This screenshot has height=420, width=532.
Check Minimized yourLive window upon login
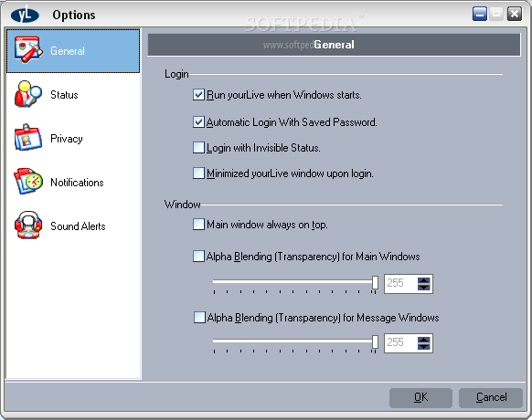pos(198,173)
